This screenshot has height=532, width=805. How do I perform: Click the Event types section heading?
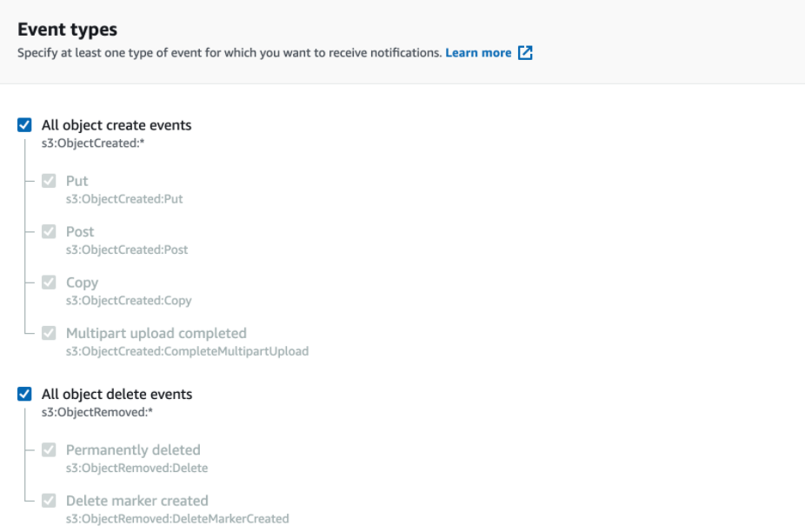(x=67, y=30)
